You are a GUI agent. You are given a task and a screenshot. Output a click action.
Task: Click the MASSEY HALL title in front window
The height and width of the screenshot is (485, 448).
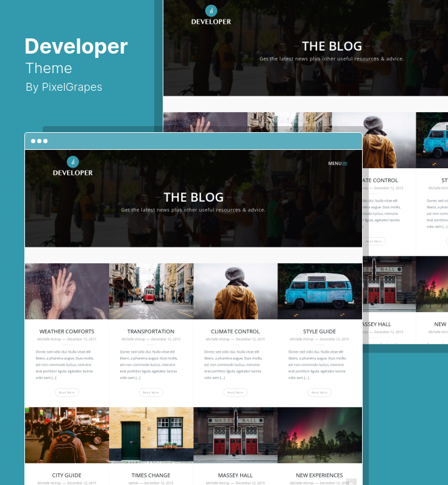tap(235, 475)
